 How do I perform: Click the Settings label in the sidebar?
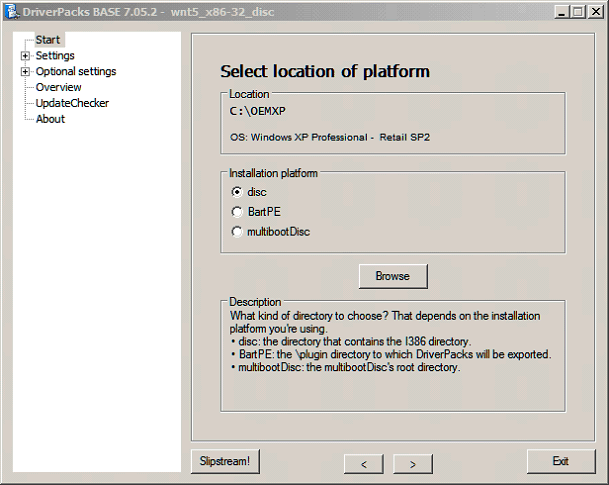click(x=55, y=56)
